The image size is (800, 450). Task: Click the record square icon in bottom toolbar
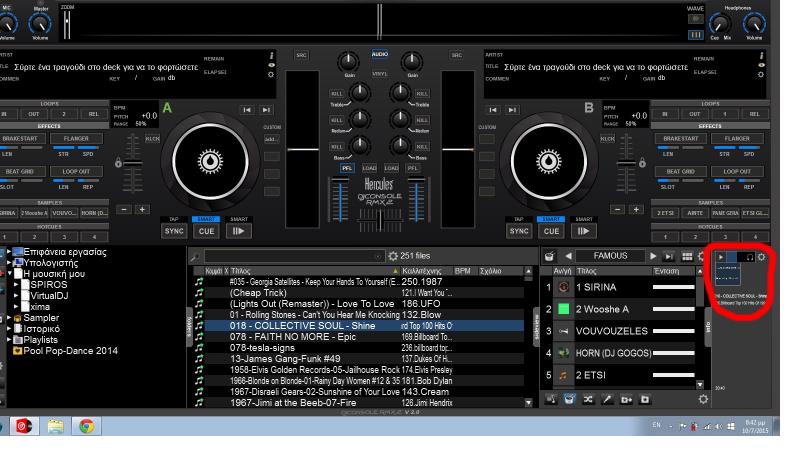pos(645,399)
